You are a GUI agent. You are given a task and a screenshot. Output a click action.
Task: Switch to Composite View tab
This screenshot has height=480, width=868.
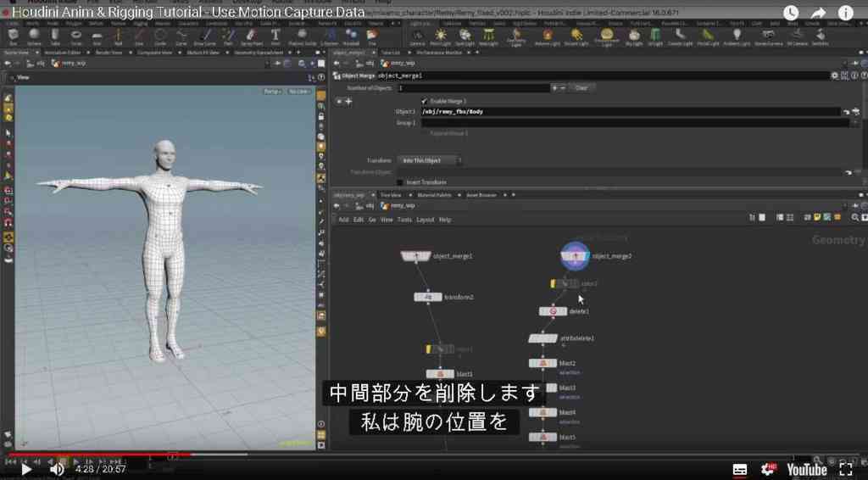pos(155,53)
